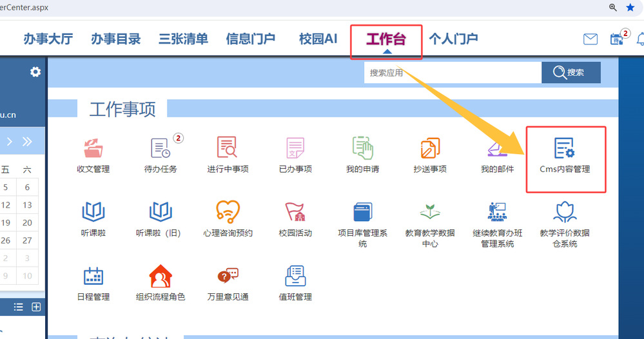Open 日程管理 calendar icon
The width and height of the screenshot is (644, 339).
[93, 276]
